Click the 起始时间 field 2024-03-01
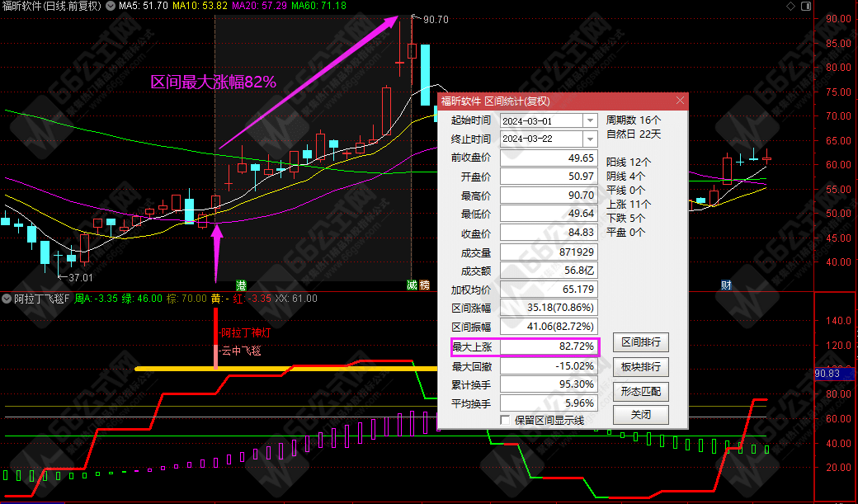The width and height of the screenshot is (858, 504). [542, 120]
